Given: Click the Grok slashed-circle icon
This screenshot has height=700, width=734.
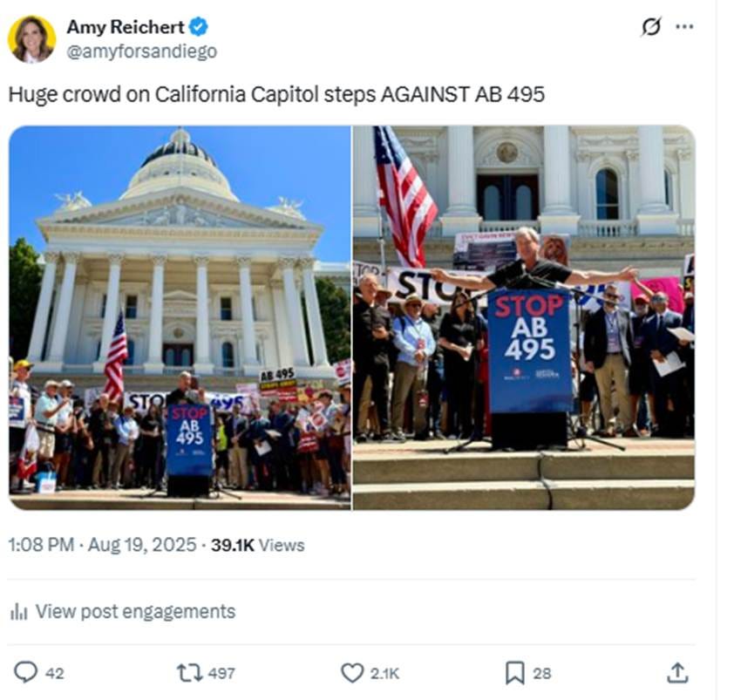Looking at the screenshot, I should pyautogui.click(x=651, y=27).
